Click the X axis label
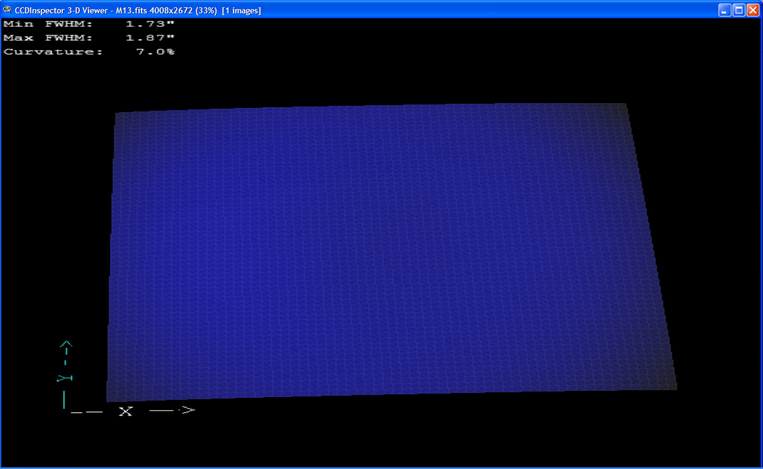763x469 pixels. (126, 412)
